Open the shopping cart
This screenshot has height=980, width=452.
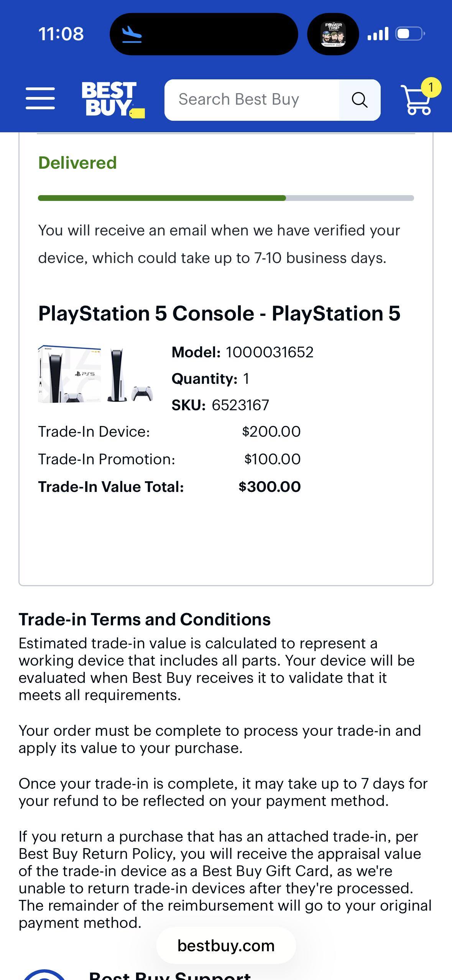pos(416,100)
